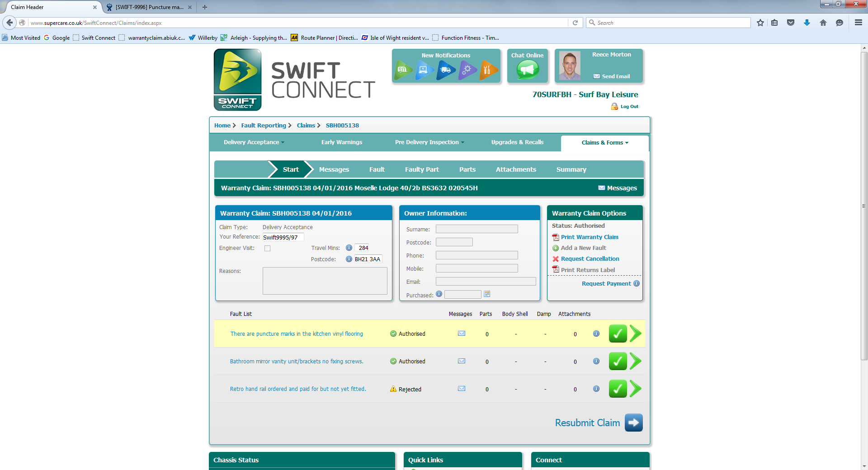Open puncture marks fault with green chevron
This screenshot has height=470, width=868.
[636, 334]
